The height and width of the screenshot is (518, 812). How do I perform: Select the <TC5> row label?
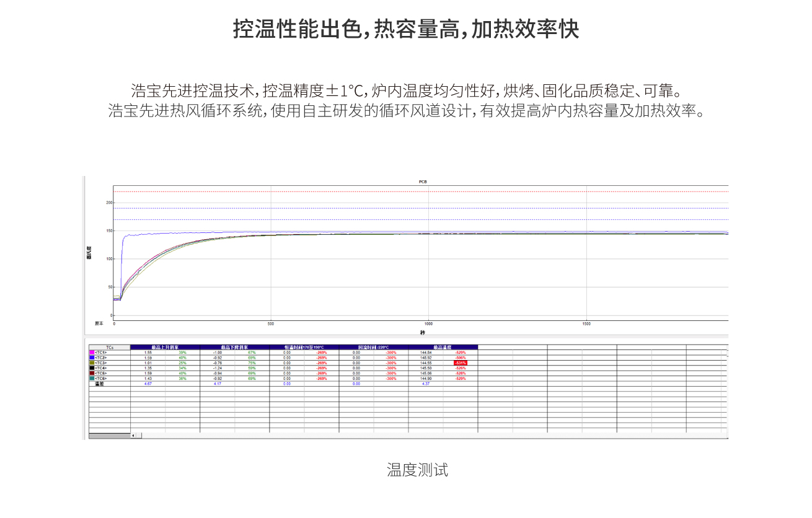tap(101, 374)
